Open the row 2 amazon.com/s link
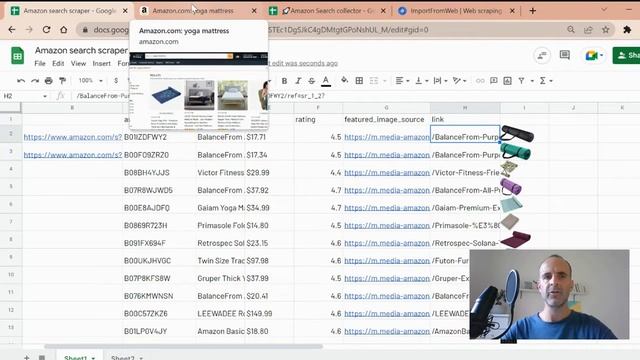Screen dimensions: 640x360 73,137
